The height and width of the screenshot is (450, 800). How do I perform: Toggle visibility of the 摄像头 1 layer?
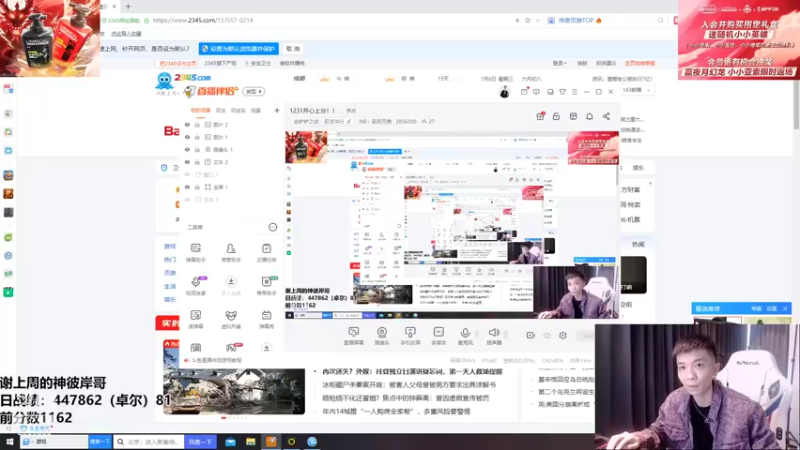click(188, 149)
